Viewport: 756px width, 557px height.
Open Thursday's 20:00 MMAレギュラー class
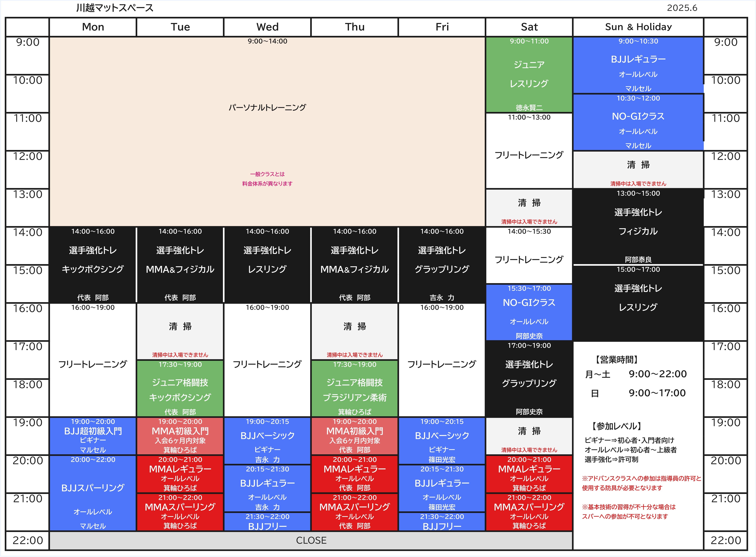(355, 474)
